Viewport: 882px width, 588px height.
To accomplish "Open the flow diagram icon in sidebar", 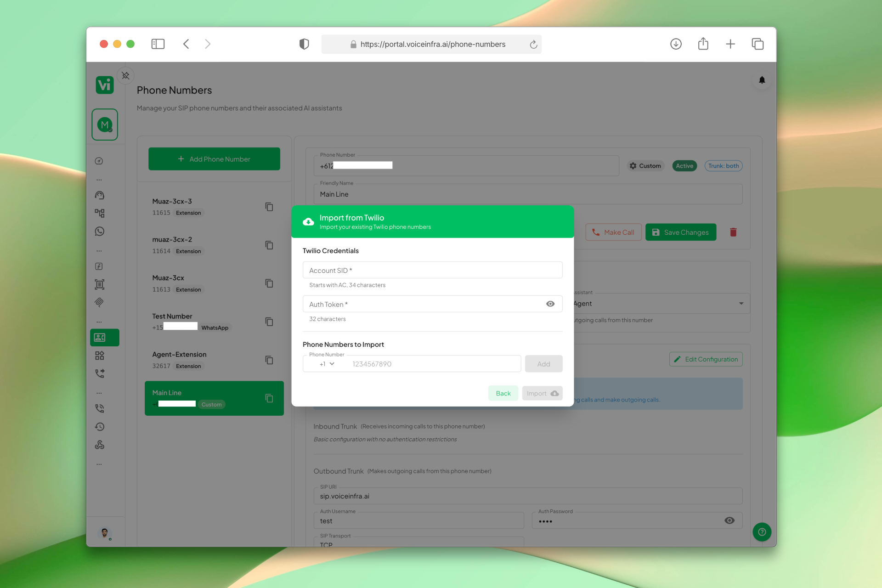I will [x=99, y=213].
